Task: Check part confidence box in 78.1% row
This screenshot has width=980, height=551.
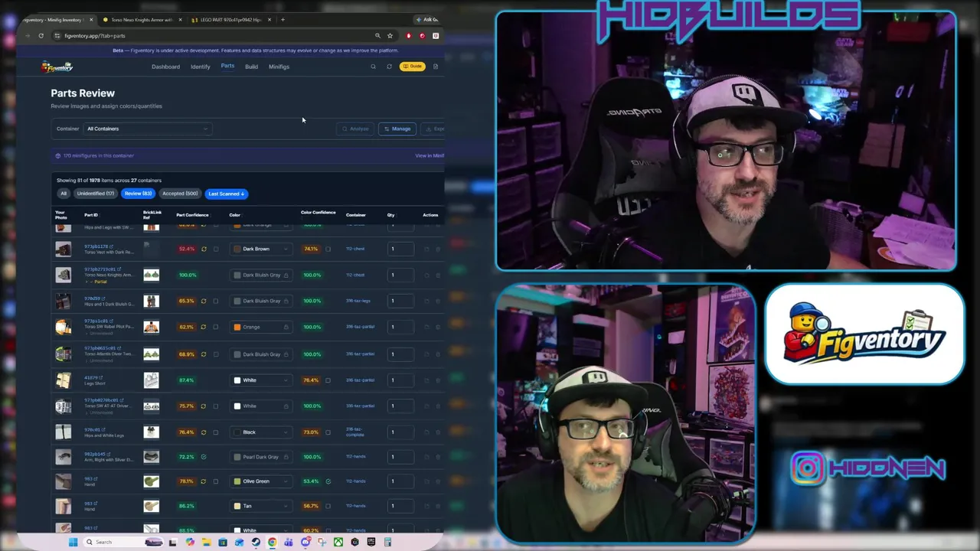Action: [x=216, y=481]
